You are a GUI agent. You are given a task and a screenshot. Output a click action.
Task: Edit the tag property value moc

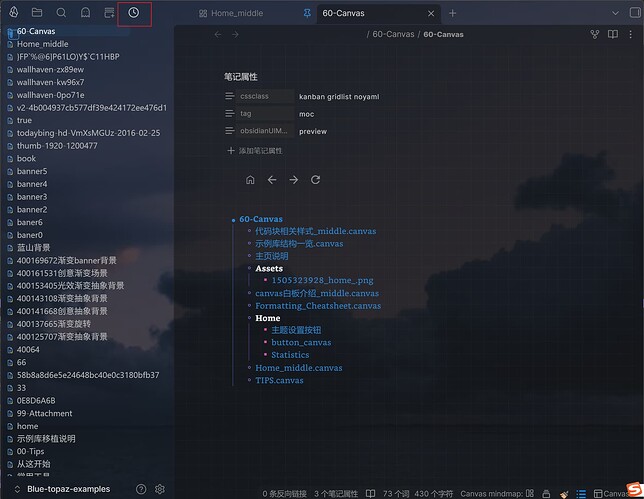pos(306,114)
